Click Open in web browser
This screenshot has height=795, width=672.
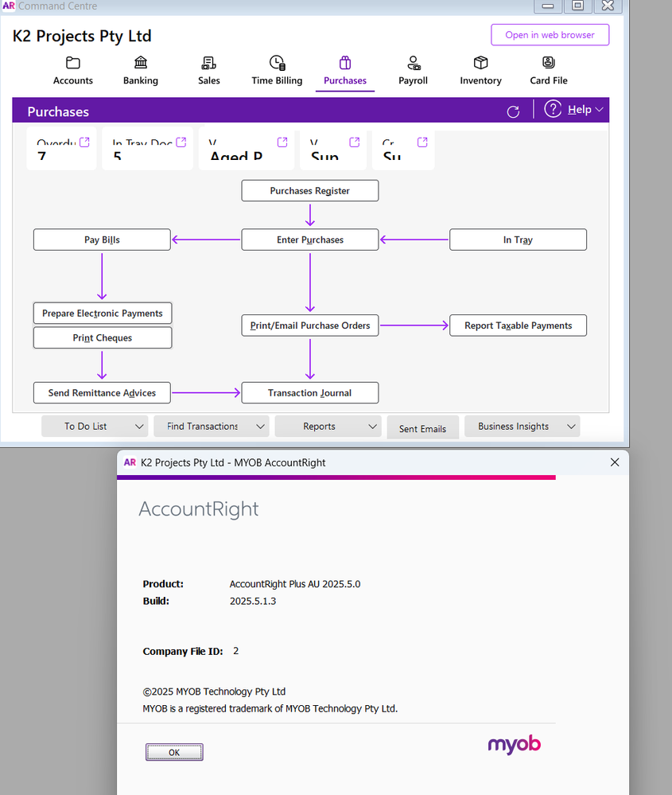550,35
